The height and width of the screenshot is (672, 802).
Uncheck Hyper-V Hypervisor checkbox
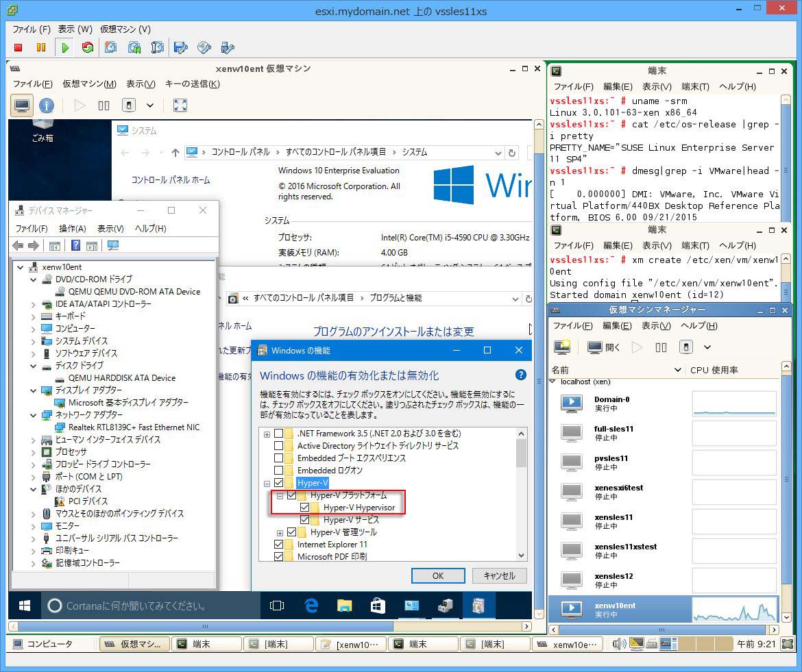pyautogui.click(x=305, y=508)
